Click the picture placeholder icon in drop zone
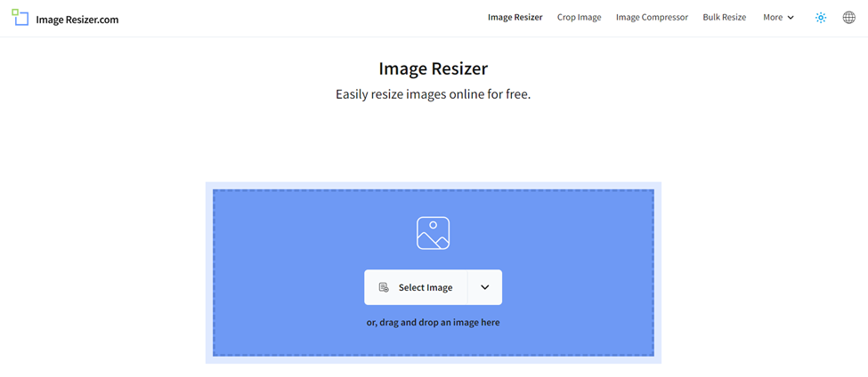The image size is (868, 377). click(x=433, y=233)
